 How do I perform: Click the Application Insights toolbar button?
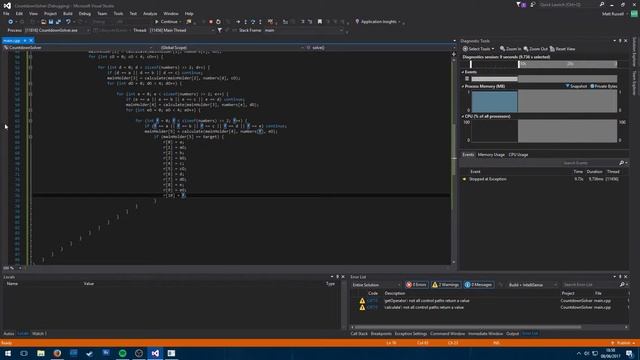(378, 22)
